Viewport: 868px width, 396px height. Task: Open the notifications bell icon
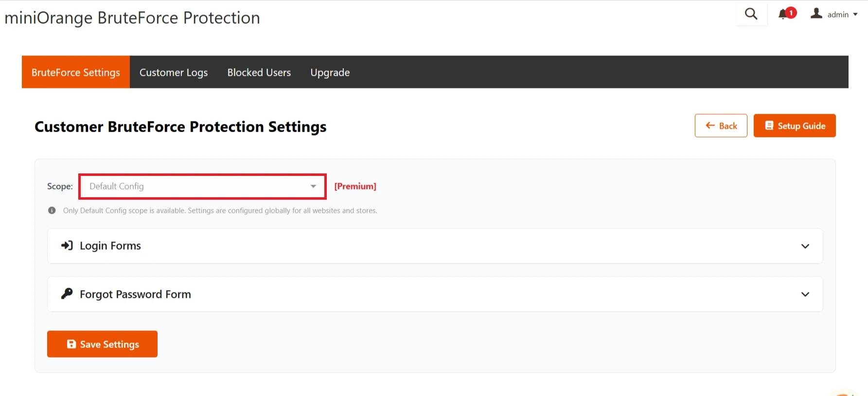pos(787,14)
